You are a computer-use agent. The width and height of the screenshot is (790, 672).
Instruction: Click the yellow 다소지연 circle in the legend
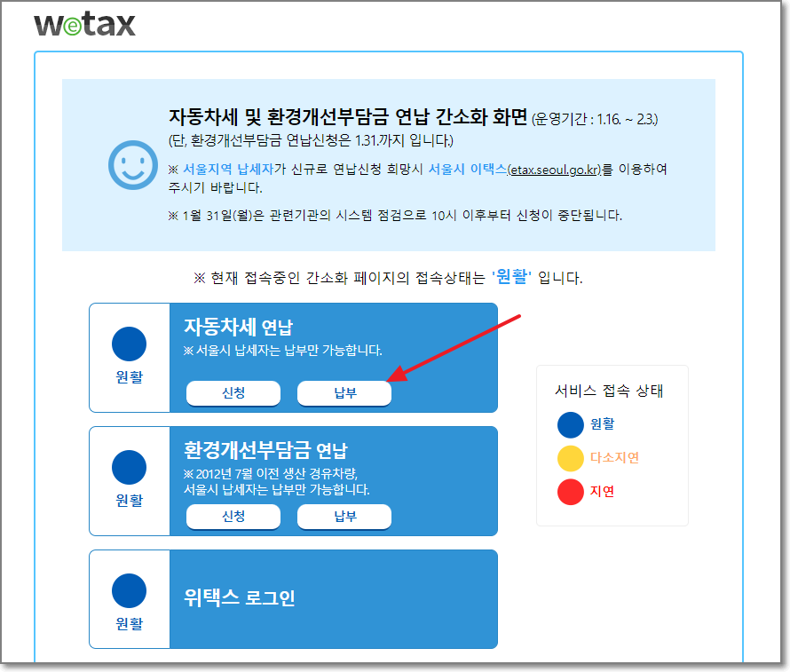click(572, 458)
